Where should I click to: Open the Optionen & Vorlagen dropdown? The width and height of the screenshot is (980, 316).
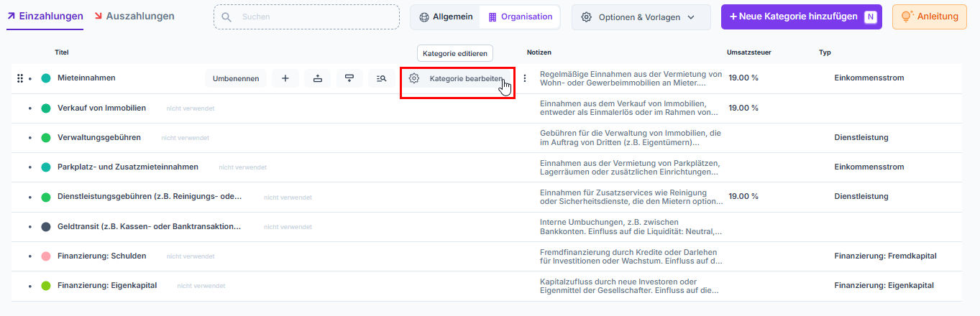pyautogui.click(x=640, y=17)
